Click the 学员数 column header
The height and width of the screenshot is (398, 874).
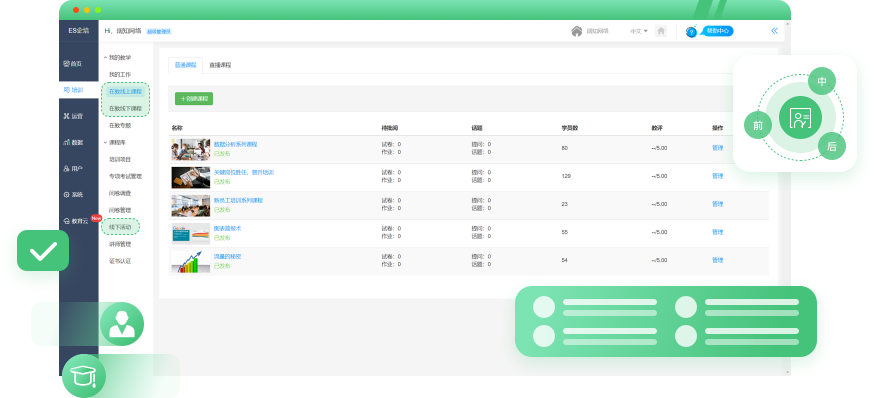pyautogui.click(x=570, y=128)
